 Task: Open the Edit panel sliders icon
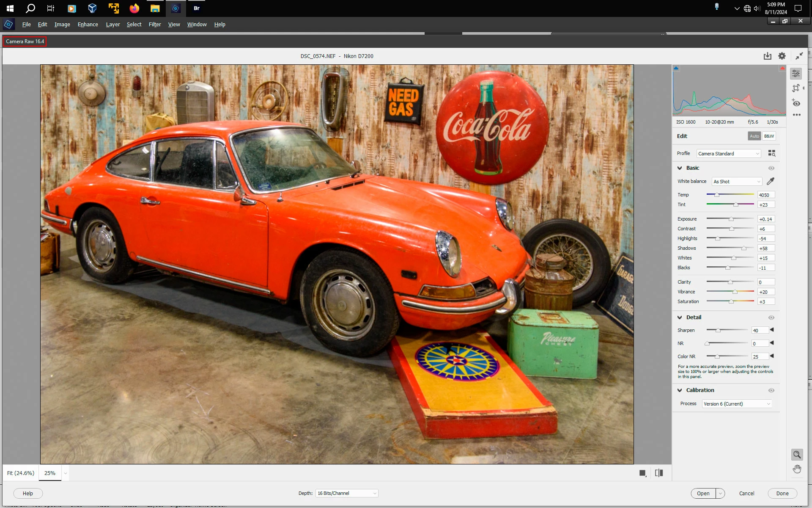[796, 74]
